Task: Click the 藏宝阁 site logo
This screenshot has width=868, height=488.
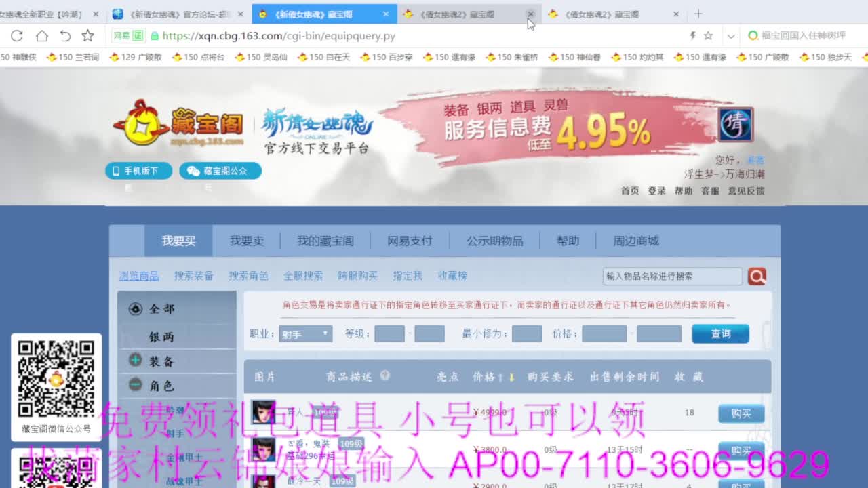Action: pos(178,123)
